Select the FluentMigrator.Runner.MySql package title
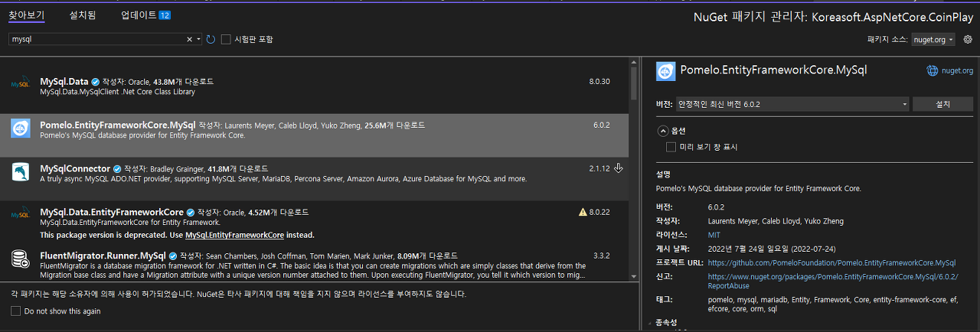Image resolution: width=980 pixels, height=332 pixels. pyautogui.click(x=103, y=256)
